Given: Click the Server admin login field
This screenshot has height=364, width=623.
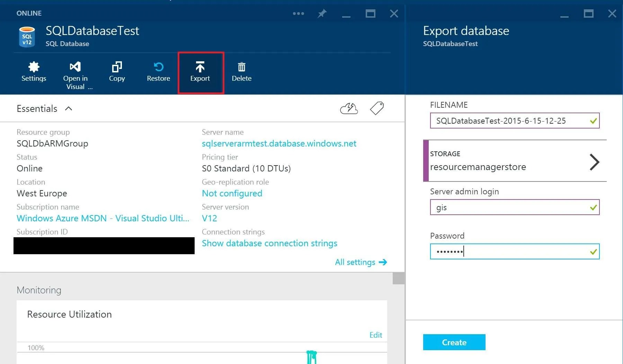Looking at the screenshot, I should point(515,207).
